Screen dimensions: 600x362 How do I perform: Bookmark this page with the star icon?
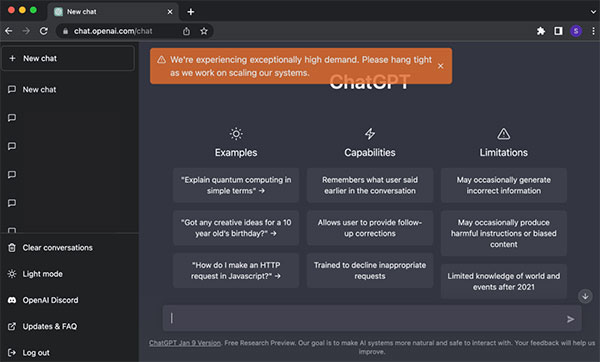[x=204, y=31]
